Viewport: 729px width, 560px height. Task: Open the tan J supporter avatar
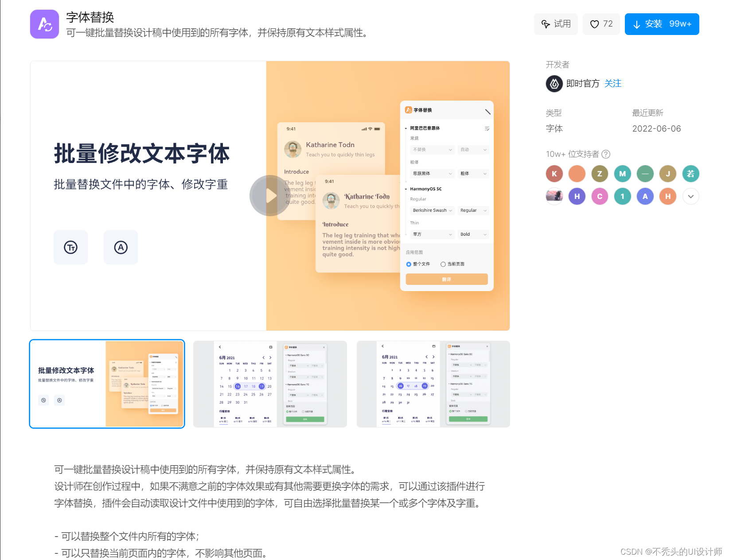[x=668, y=174]
